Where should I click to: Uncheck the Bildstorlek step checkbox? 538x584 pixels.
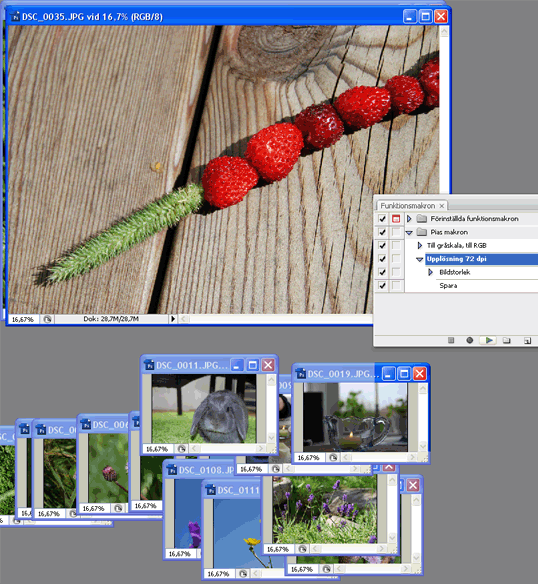point(382,272)
